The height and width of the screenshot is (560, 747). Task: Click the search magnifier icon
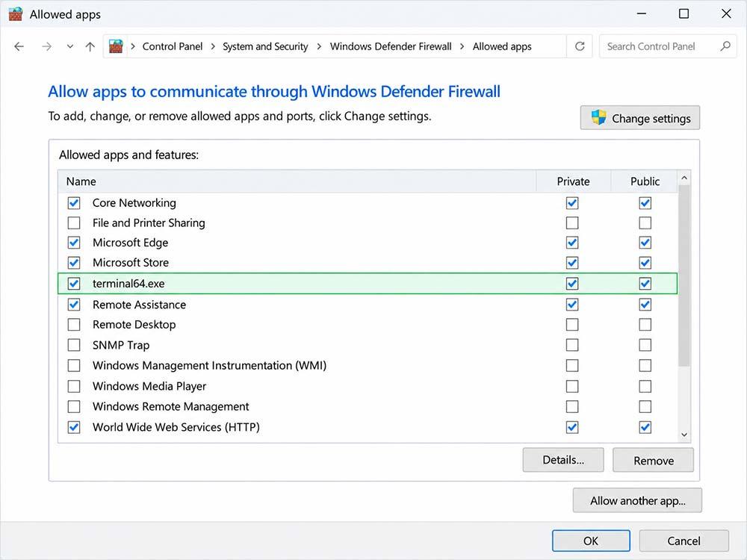[725, 46]
